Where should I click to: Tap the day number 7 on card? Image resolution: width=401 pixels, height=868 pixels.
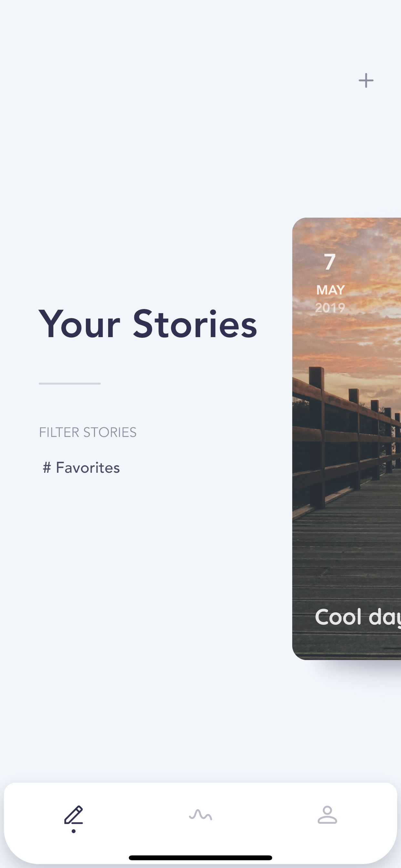coord(330,262)
